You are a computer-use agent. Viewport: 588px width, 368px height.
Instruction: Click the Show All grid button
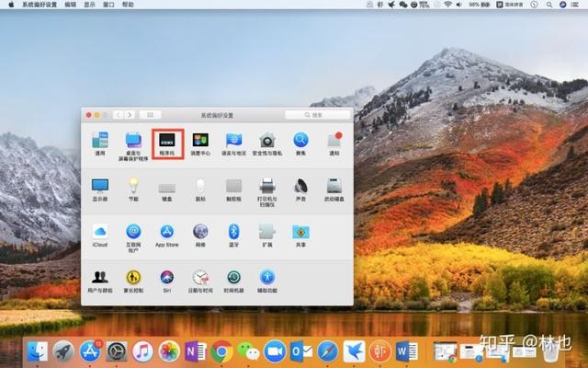pos(151,115)
